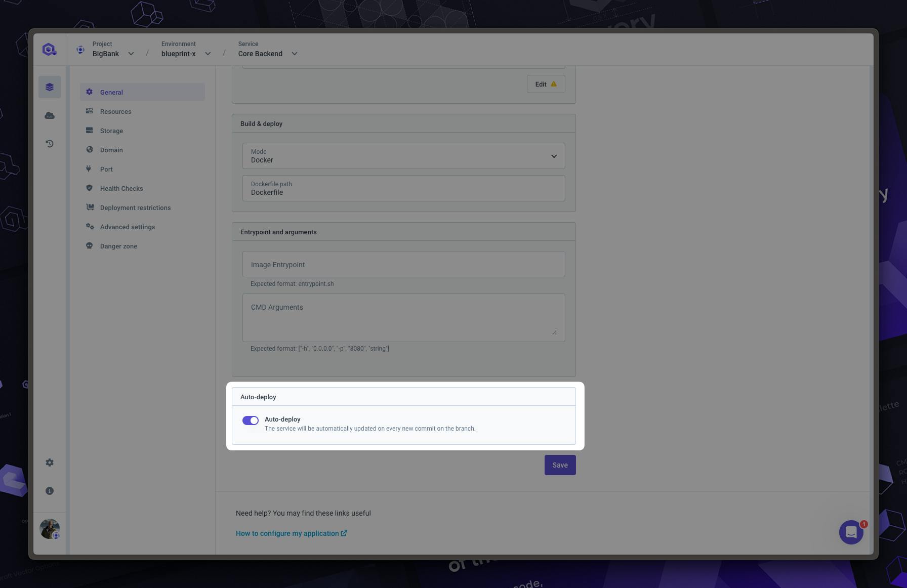The image size is (907, 588).
Task: Click the Build & deploy section header
Action: [x=403, y=123]
